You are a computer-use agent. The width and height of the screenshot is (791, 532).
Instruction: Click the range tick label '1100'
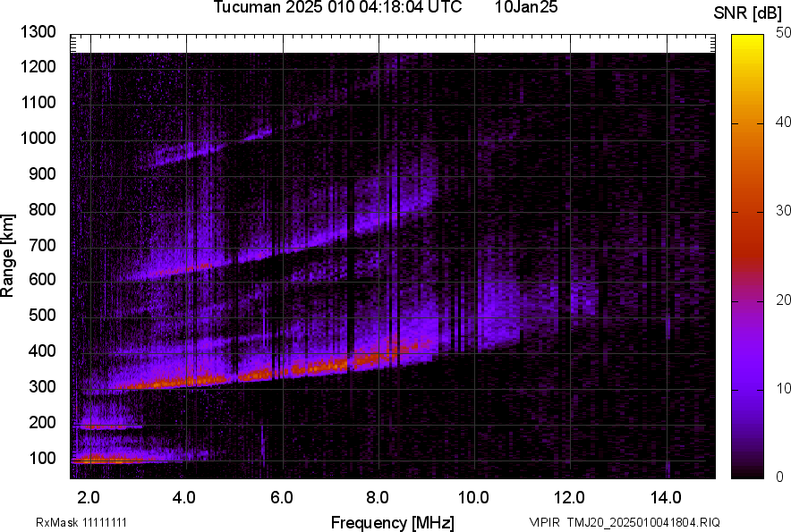point(38,103)
